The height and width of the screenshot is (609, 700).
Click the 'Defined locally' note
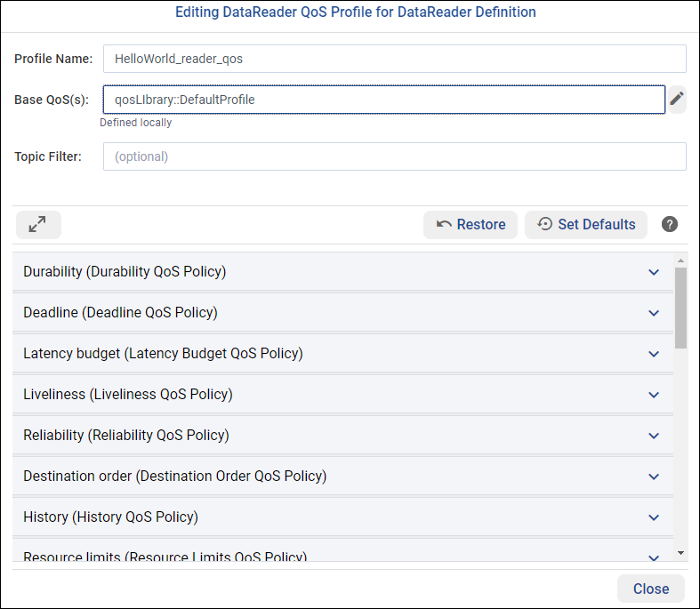click(x=136, y=123)
